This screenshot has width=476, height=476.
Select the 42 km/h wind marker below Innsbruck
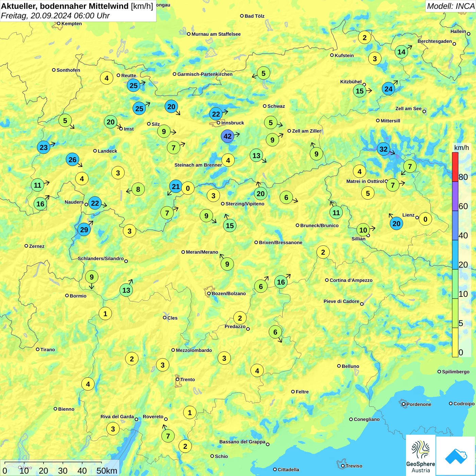[x=227, y=136]
